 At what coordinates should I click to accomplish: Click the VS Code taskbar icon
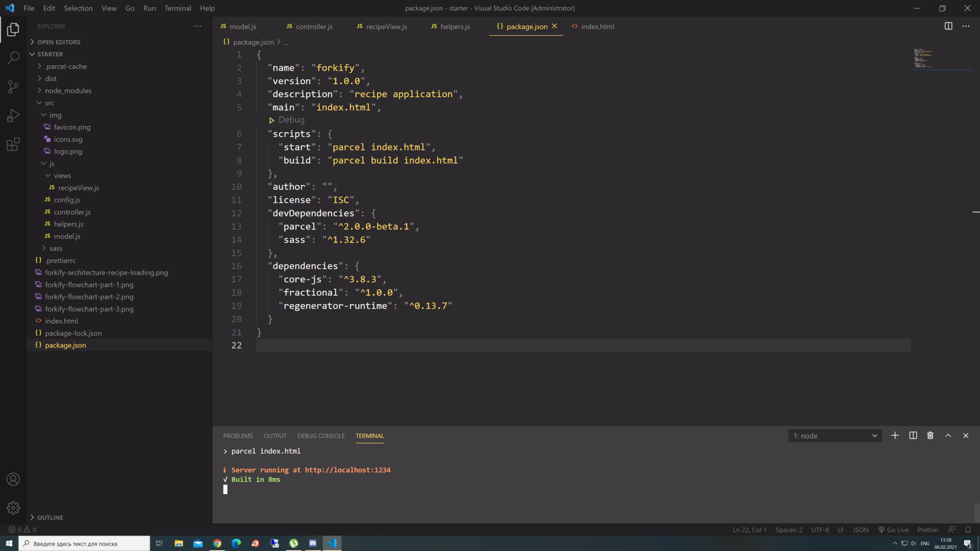point(332,543)
